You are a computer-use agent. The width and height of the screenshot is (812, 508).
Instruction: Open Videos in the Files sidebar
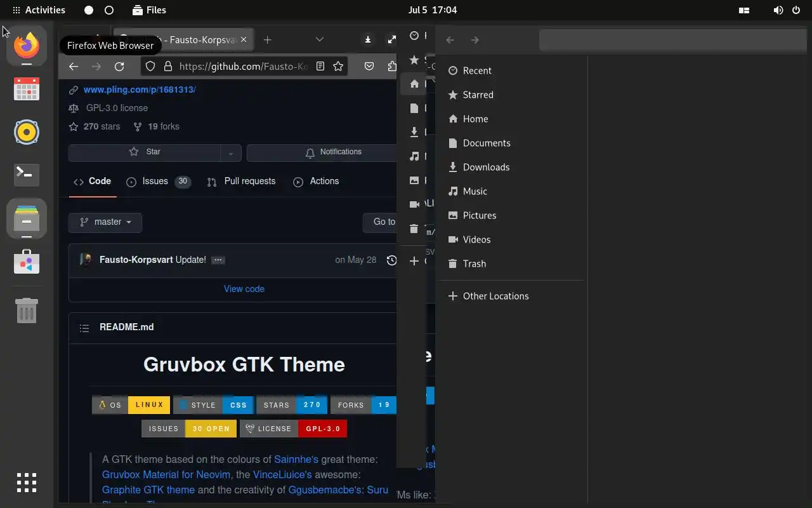coord(511,239)
